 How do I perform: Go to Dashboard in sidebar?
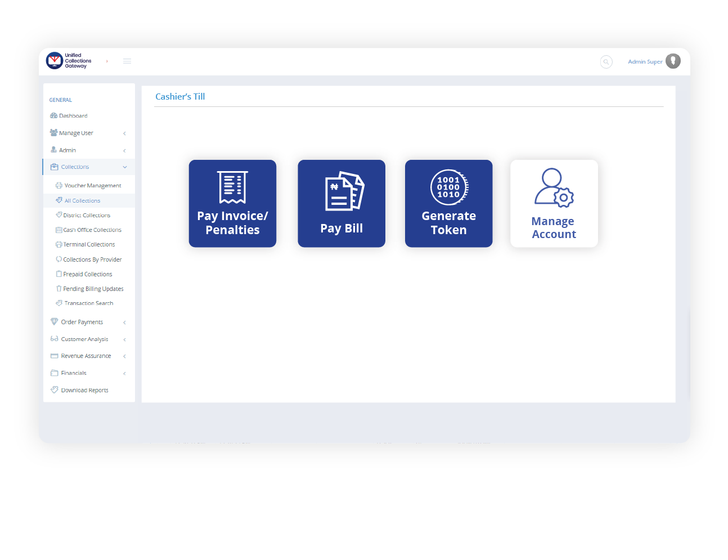pyautogui.click(x=73, y=116)
